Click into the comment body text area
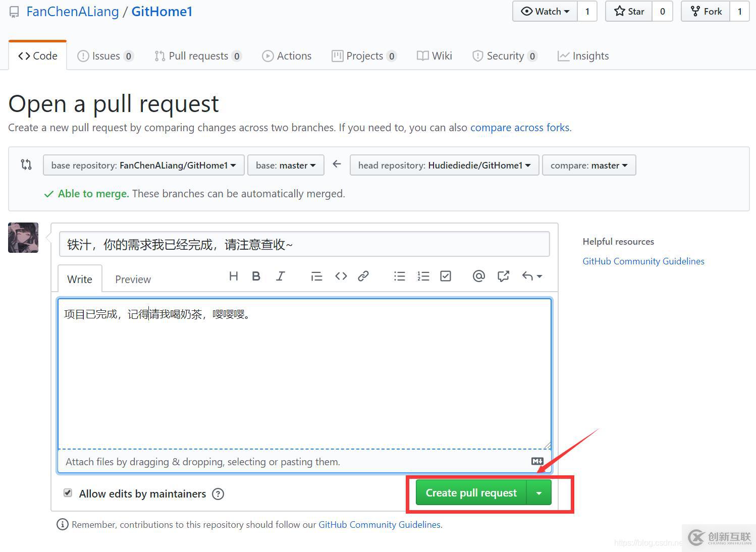 [304, 373]
